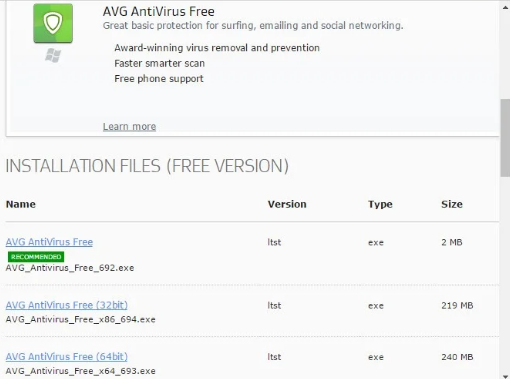Select the AVG_Antivirus_Free_692.exe filename text
The height and width of the screenshot is (379, 510).
pos(70,268)
